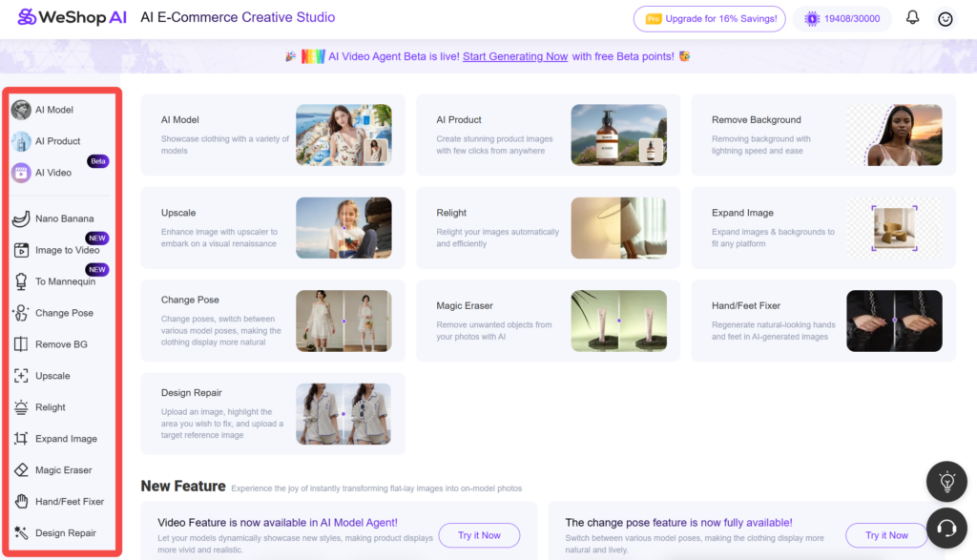Viewport: 977px width, 560px height.
Task: Click the Magic Eraser sidebar icon
Action: (21, 470)
